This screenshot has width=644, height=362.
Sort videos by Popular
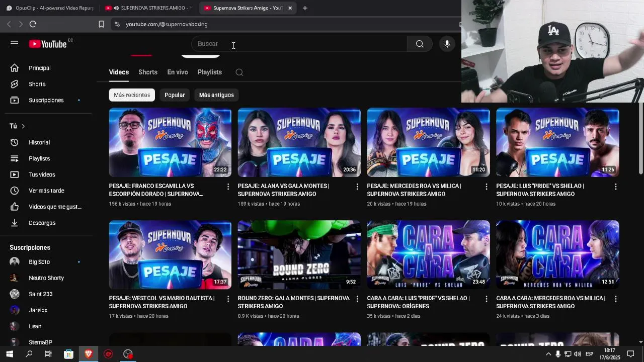pos(175,95)
